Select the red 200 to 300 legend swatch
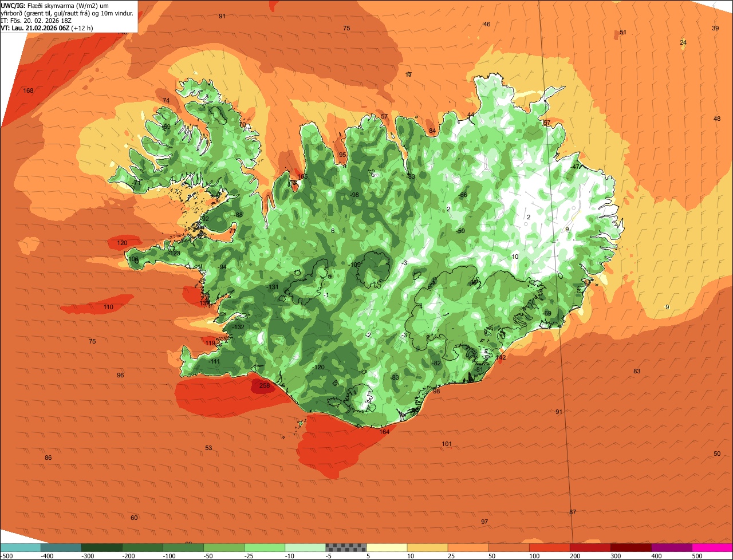Viewport: 733px width, 560px height. [x=590, y=547]
